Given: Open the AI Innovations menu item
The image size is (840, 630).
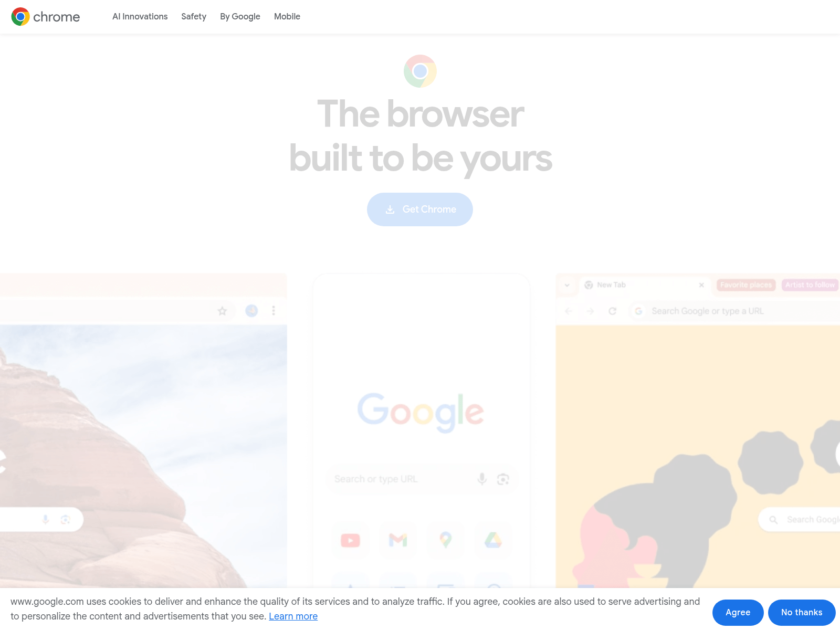Looking at the screenshot, I should point(140,17).
